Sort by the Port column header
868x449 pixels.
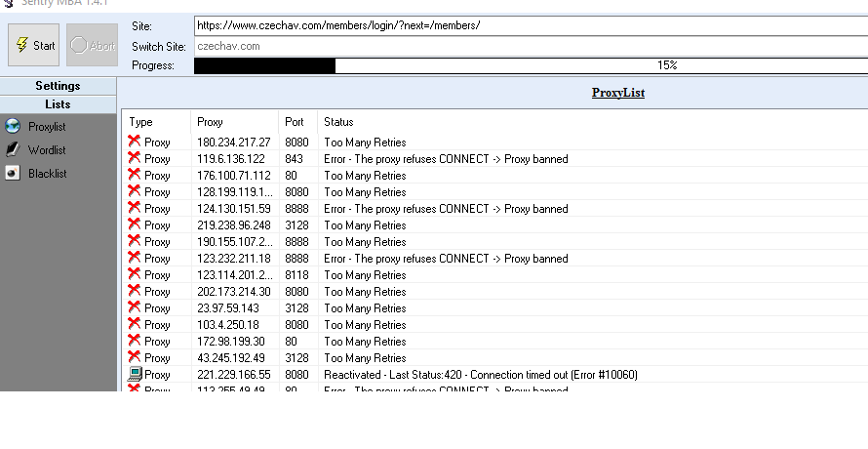pyautogui.click(x=295, y=122)
